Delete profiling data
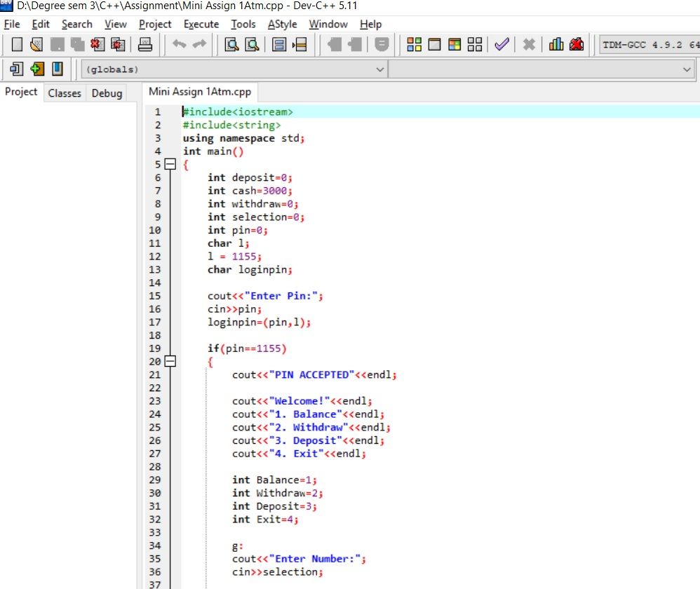Viewport: 700px width, 589px height. (577, 44)
